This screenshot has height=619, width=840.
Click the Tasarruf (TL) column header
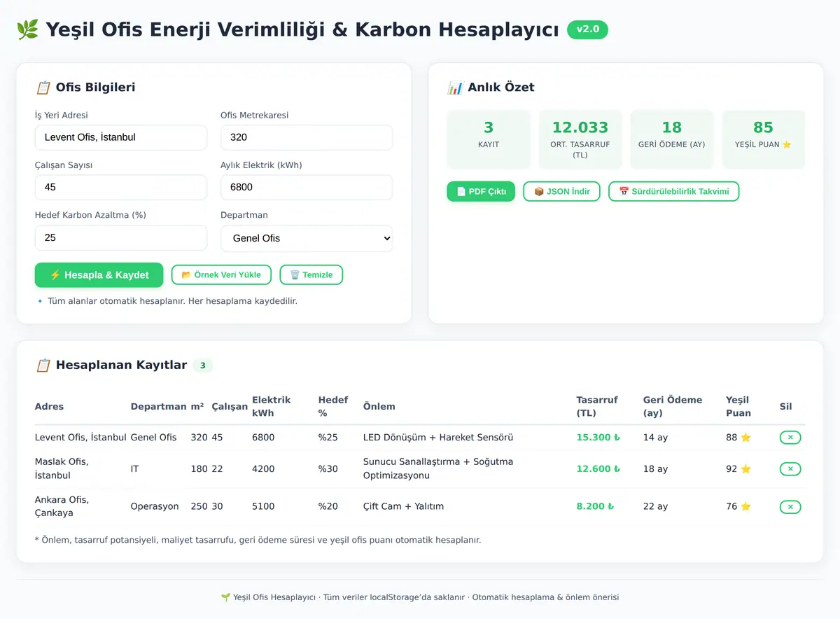597,407
